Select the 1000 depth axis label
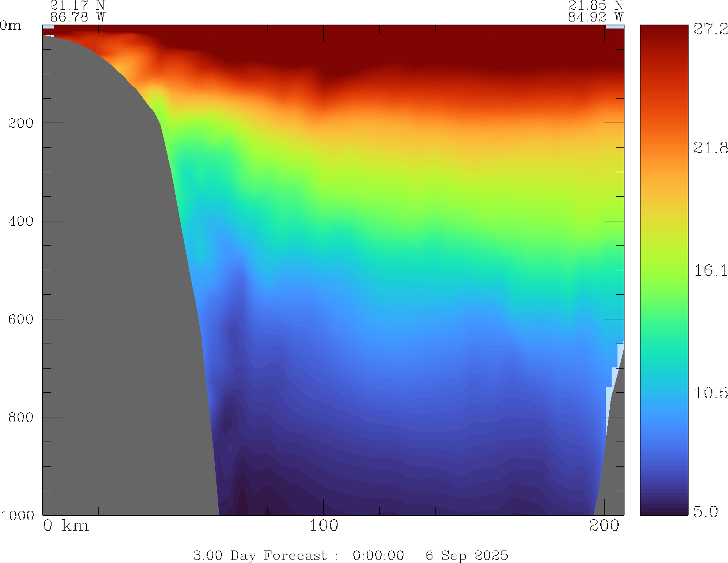 18,515
